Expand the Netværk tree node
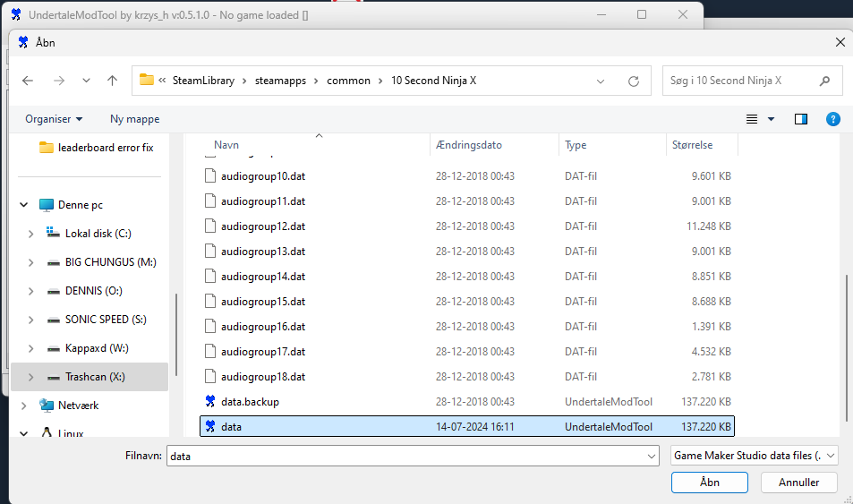The height and width of the screenshot is (504, 853). [x=24, y=406]
